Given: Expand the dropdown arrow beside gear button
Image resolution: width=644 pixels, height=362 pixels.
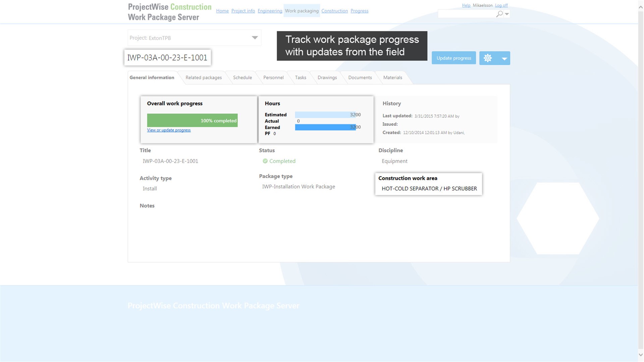Looking at the screenshot, I should point(504,58).
